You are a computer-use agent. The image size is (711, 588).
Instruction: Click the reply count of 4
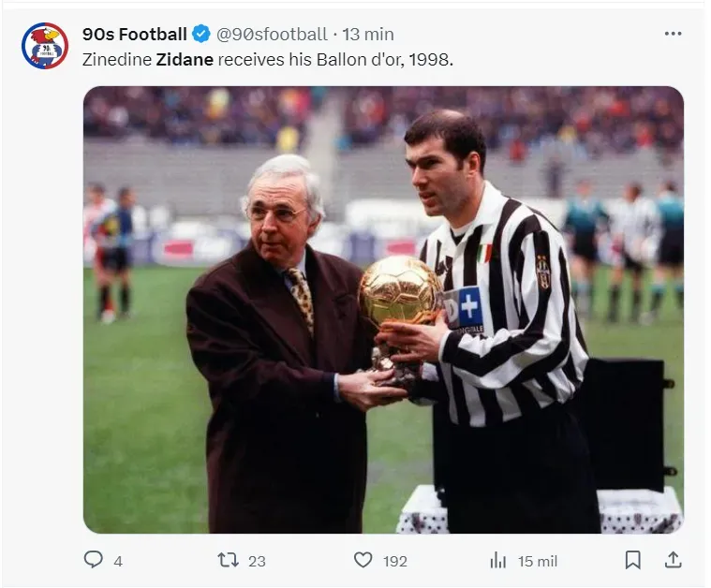[118, 561]
